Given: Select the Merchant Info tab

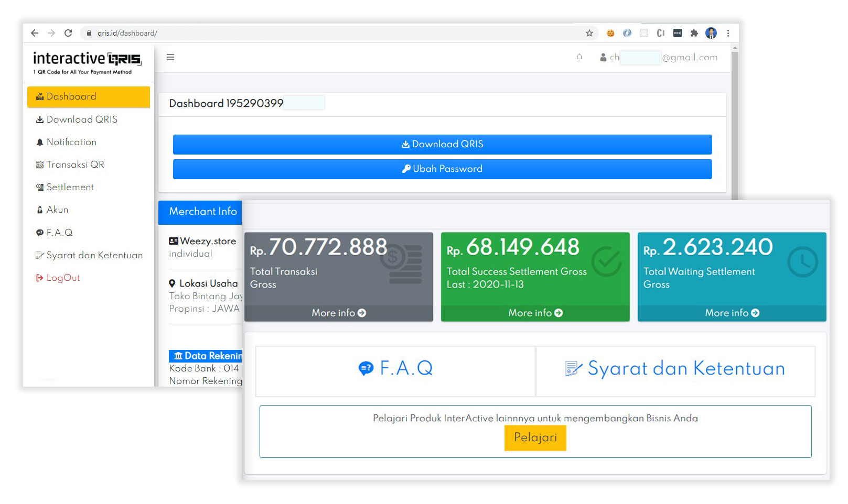Looking at the screenshot, I should (x=200, y=212).
